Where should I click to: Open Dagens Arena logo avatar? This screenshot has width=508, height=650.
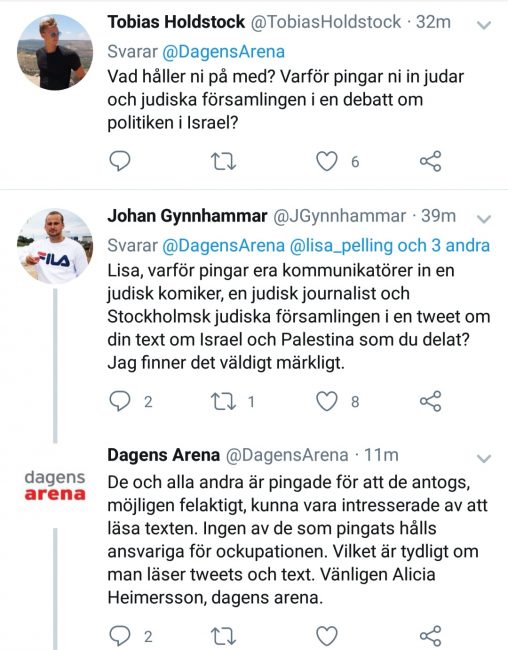point(55,485)
